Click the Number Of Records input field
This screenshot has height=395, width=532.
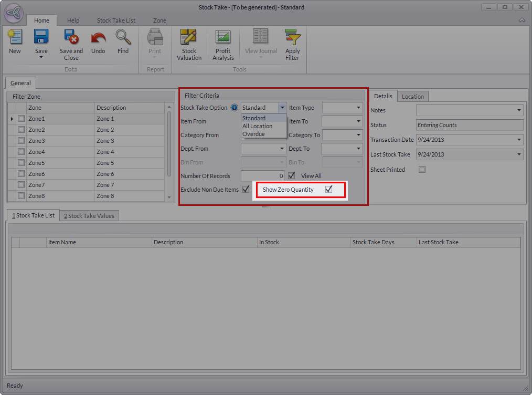(x=263, y=176)
